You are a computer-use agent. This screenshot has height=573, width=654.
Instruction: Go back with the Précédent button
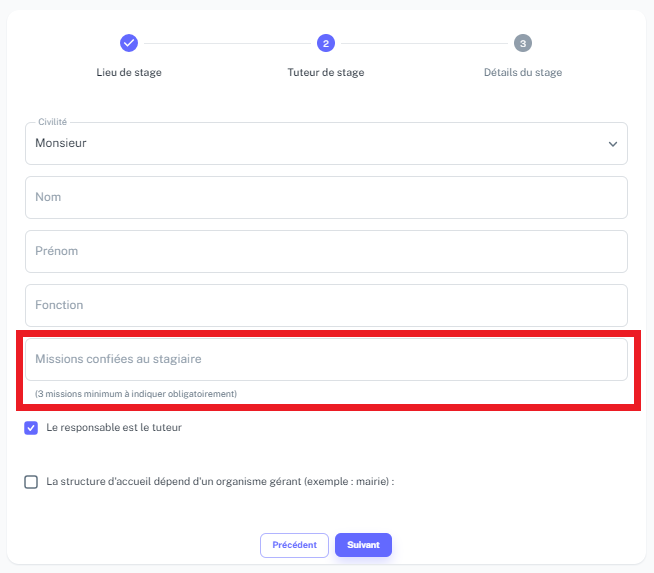pos(294,545)
